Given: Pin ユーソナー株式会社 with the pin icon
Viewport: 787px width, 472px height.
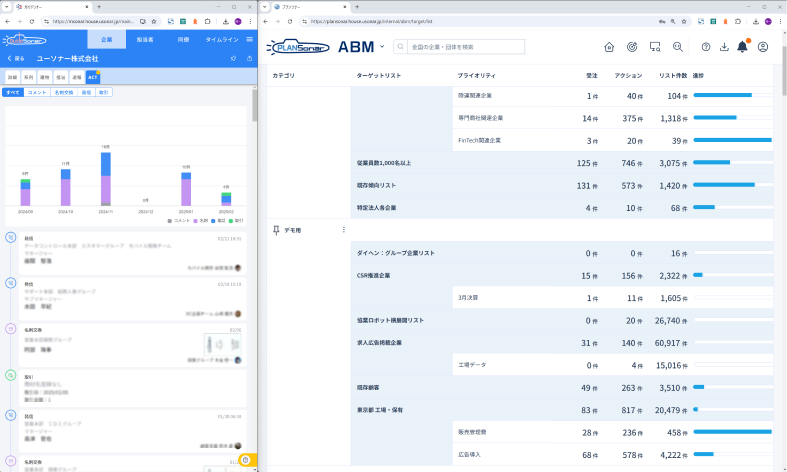Looking at the screenshot, I should point(233,59).
